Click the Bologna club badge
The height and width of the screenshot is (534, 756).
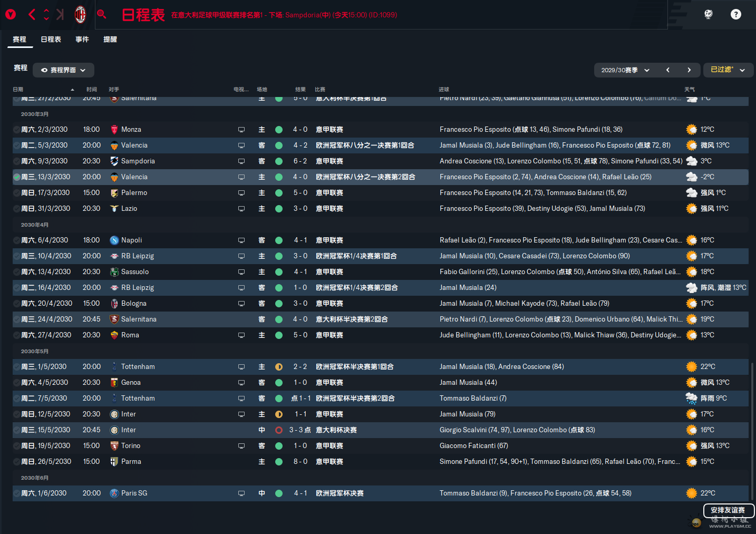(114, 304)
